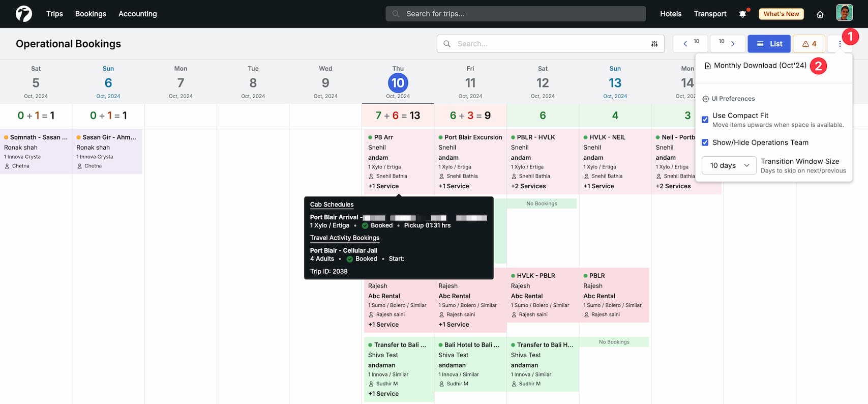Click the app logo in the top bar

click(24, 14)
